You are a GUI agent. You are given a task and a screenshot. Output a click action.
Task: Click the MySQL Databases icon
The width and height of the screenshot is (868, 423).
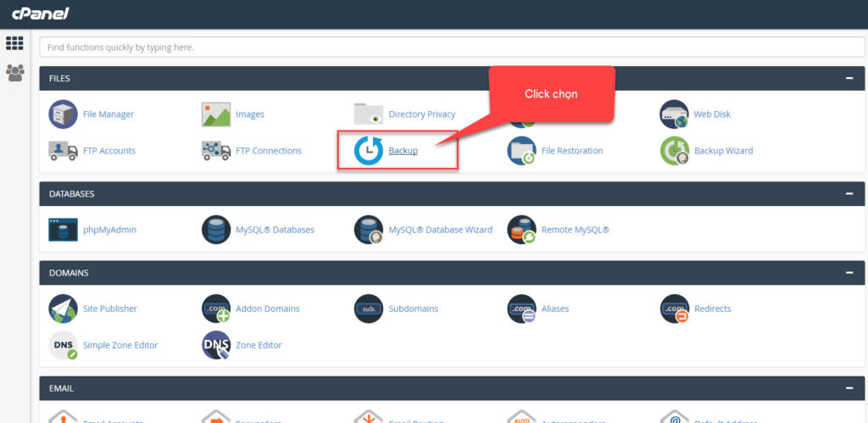point(216,229)
